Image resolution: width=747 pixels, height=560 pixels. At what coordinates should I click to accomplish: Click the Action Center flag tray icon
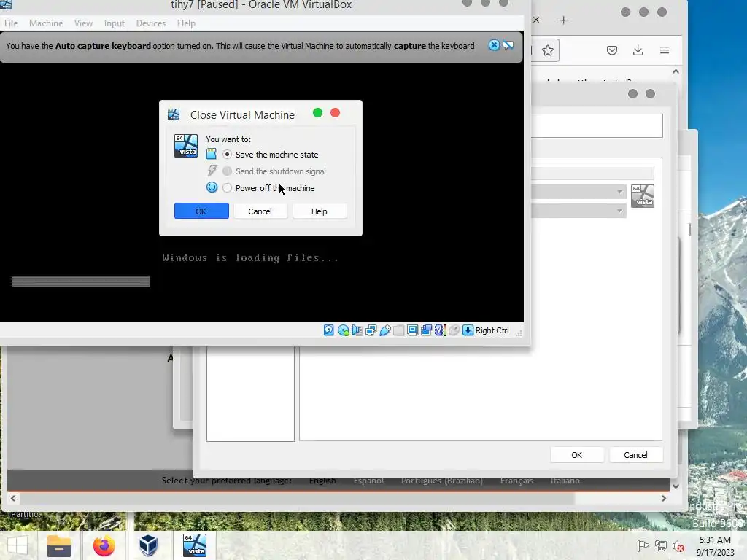coord(643,545)
